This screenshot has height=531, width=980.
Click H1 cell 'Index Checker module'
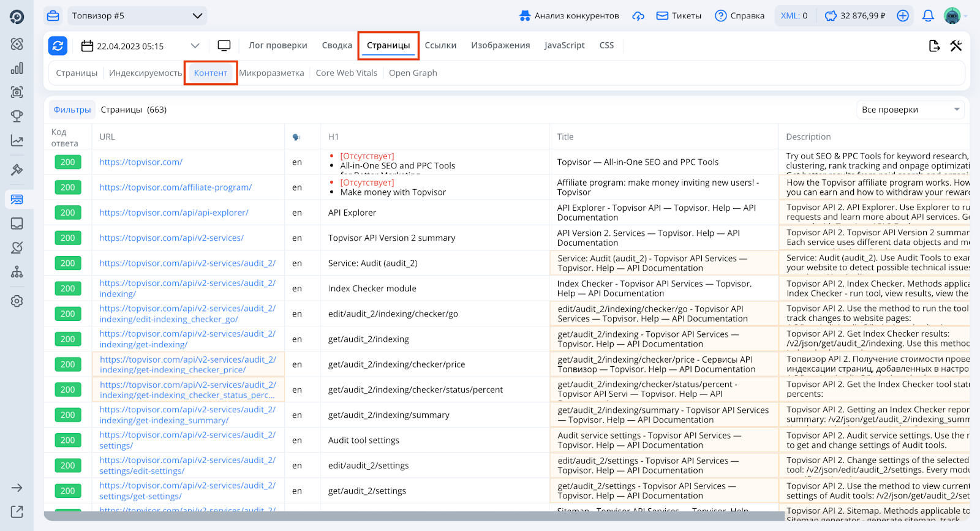[x=372, y=288]
